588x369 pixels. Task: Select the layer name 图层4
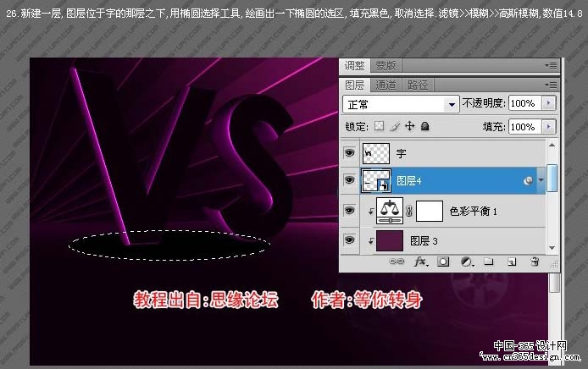409,181
